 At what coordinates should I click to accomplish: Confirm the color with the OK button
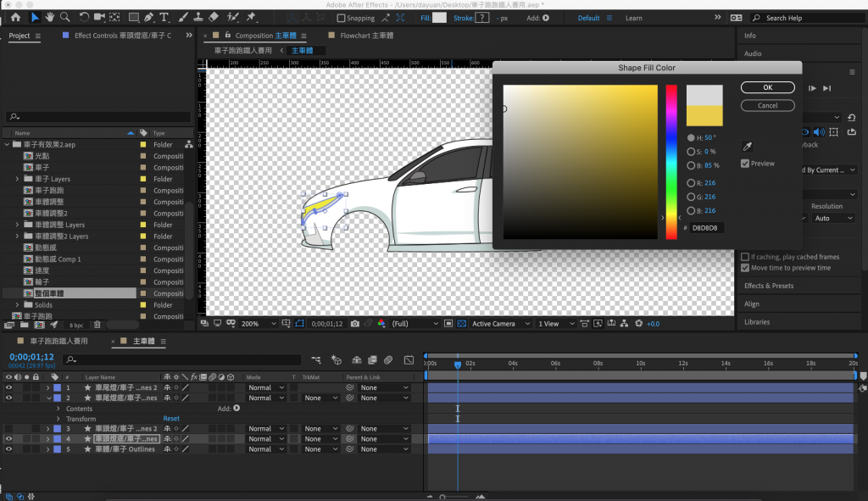pos(767,87)
